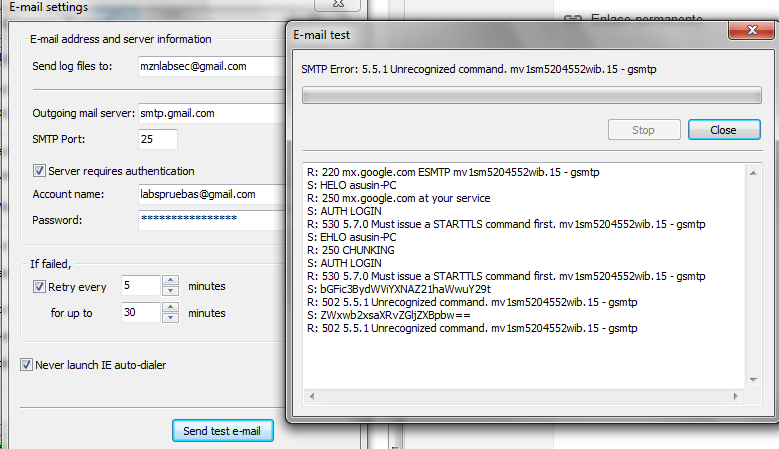779x449 pixels.
Task: Click the red X of E-mail test window
Action: click(752, 30)
